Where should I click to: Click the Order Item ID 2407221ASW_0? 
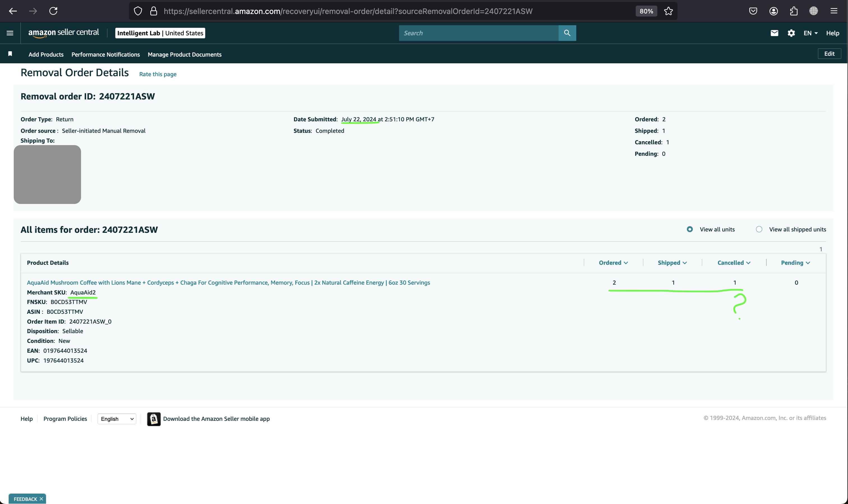(90, 321)
